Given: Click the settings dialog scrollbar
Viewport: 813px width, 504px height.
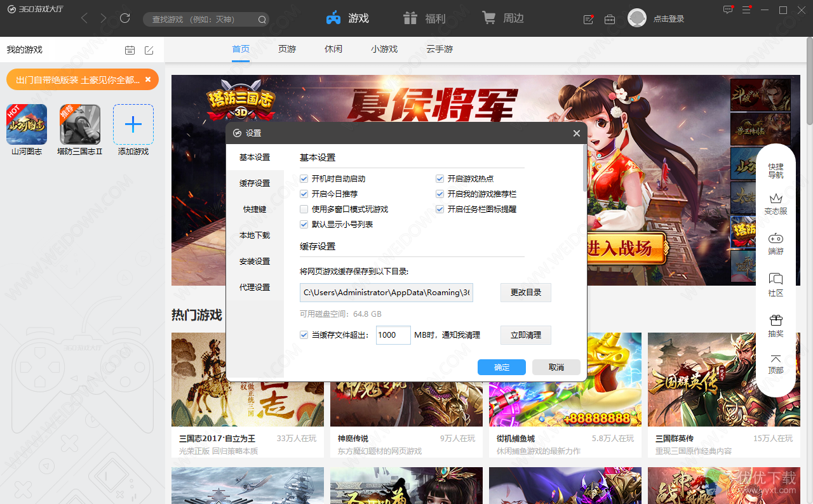Looking at the screenshot, I should 585,168.
